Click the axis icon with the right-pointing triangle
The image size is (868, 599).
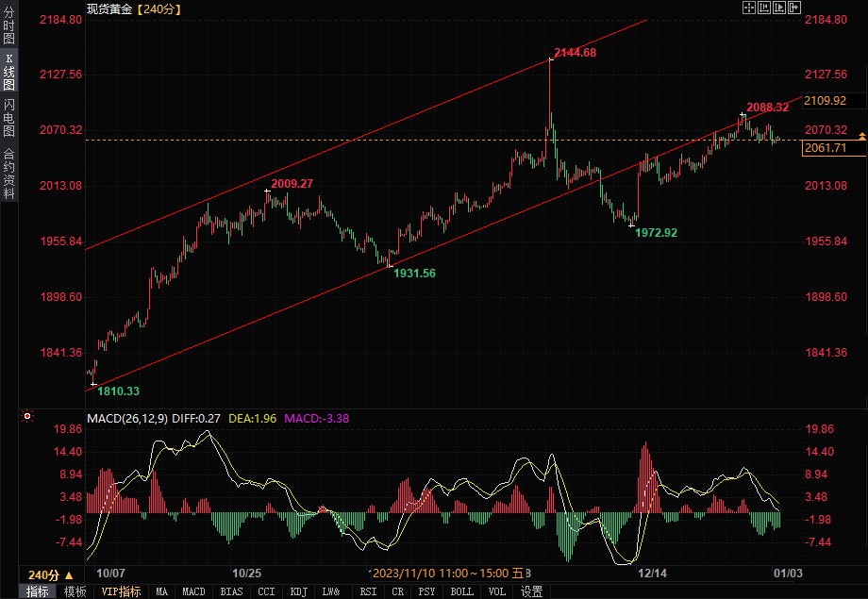[779, 8]
